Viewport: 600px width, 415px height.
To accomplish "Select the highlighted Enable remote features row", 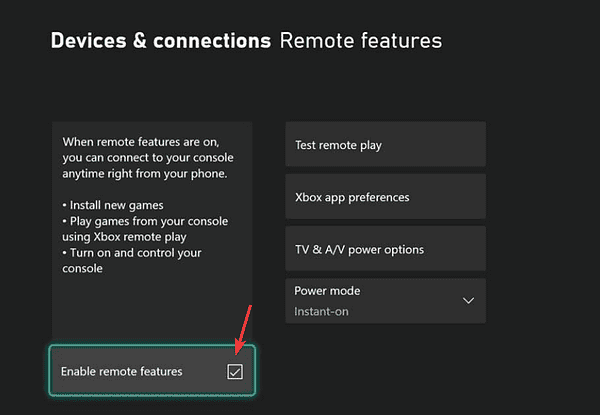I will click(x=151, y=372).
